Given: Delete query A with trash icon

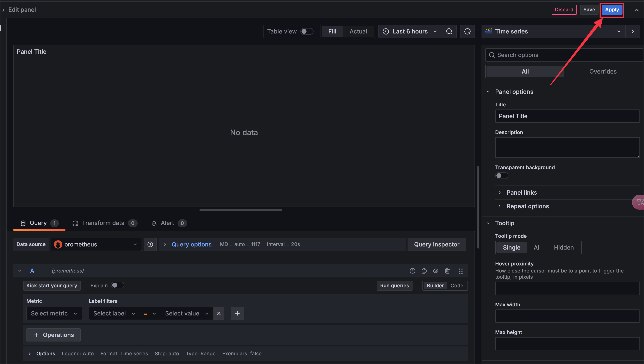Looking at the screenshot, I should coord(447,271).
